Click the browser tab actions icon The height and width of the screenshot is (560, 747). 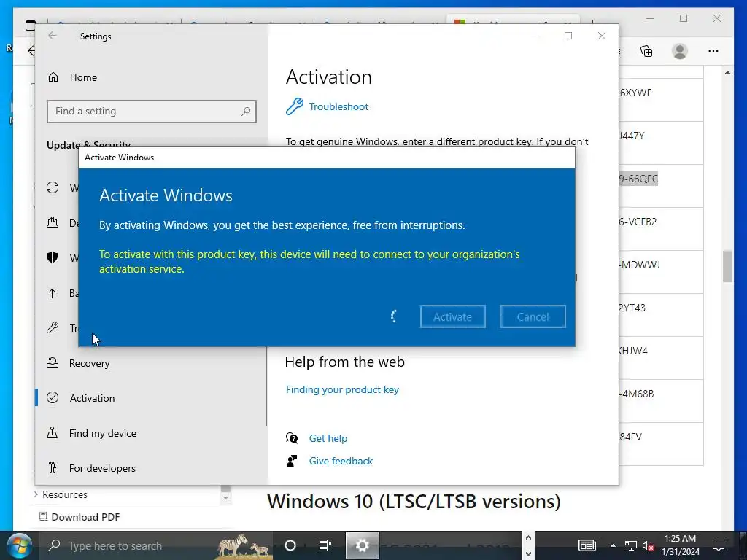pyautogui.click(x=30, y=26)
